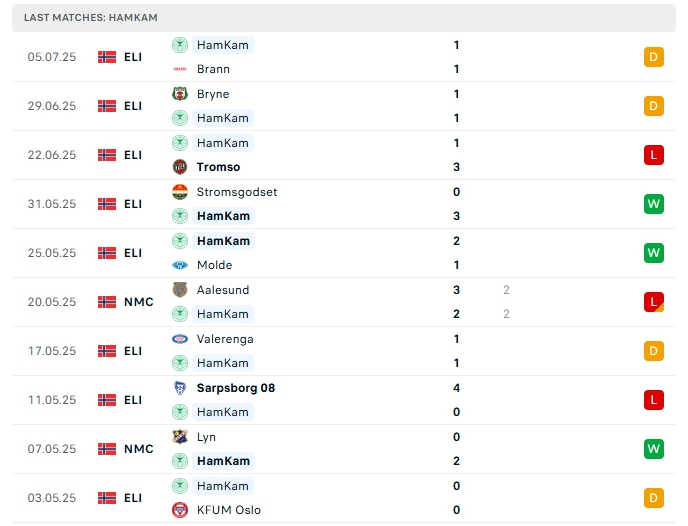Open the Sarpsborg 08 team link
The height and width of the screenshot is (526, 688).
click(235, 388)
